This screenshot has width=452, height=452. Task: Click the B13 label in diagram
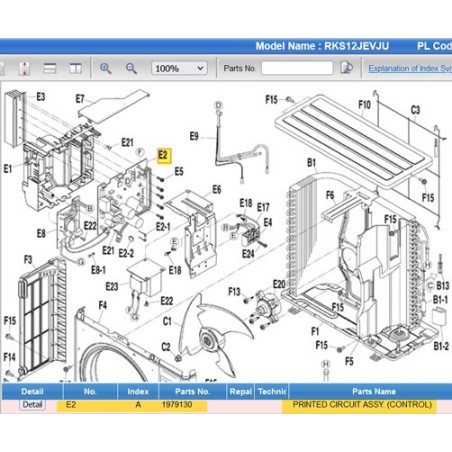[x=443, y=286]
